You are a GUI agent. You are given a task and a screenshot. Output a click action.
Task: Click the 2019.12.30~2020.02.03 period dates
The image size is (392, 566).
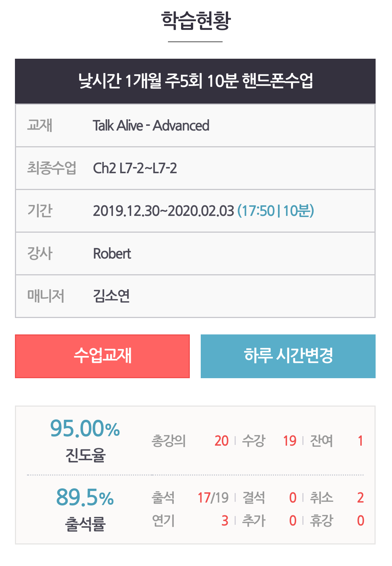click(163, 211)
